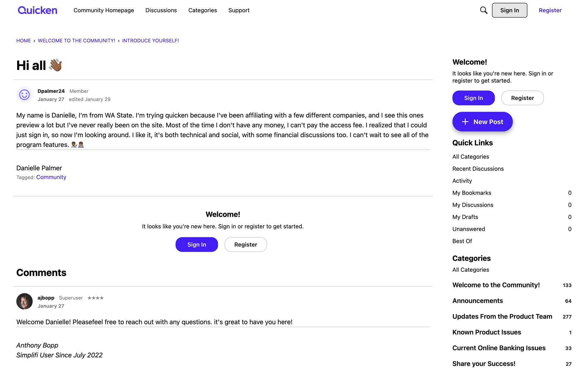
Task: Open the Categories nav item
Action: (x=202, y=10)
